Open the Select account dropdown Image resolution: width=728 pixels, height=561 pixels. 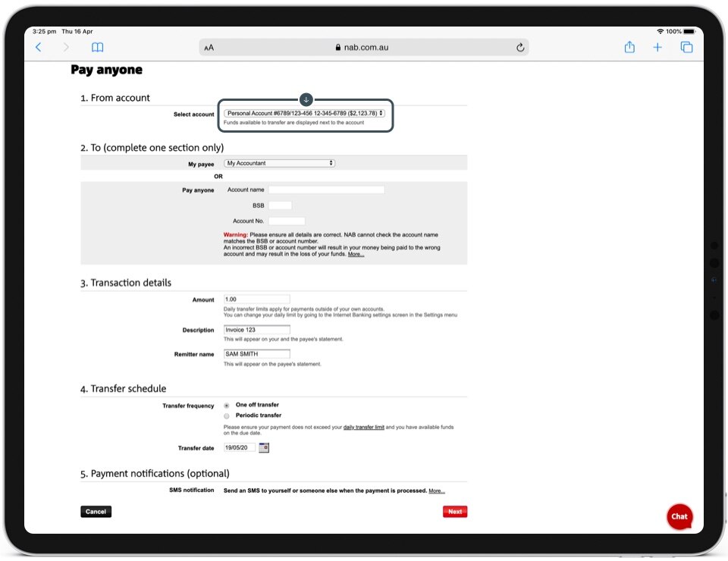click(x=305, y=113)
